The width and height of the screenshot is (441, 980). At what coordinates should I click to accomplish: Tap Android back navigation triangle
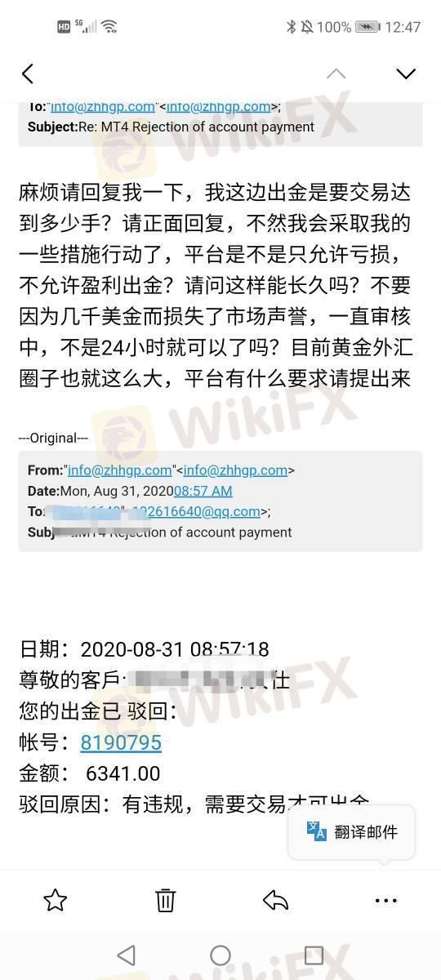(126, 955)
